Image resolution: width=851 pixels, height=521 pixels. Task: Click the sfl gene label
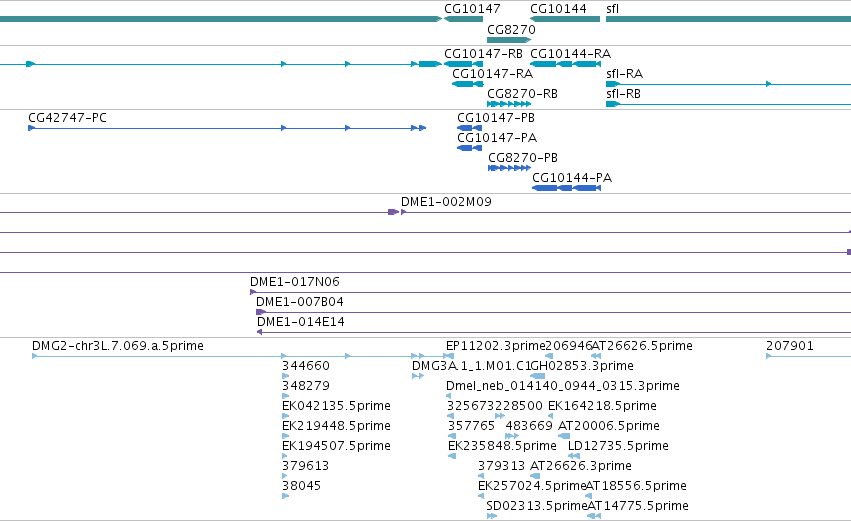click(x=612, y=9)
